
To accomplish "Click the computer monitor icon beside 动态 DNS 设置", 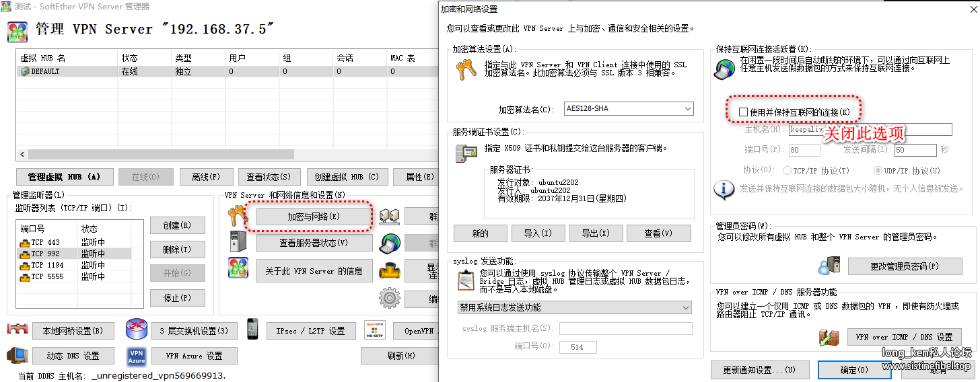I will 17,355.
